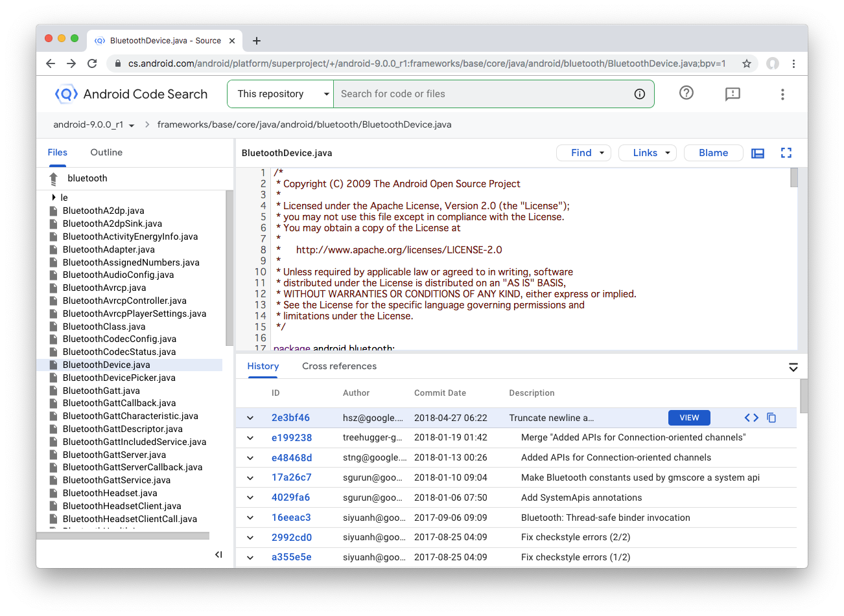
Task: Expand commit 4029fa6 details
Action: 250,498
